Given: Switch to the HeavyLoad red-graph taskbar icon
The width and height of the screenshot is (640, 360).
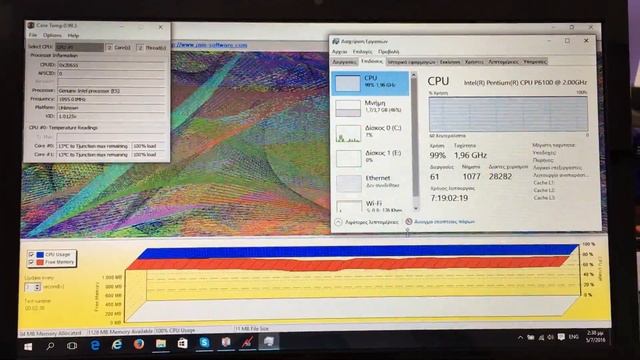Looking at the screenshot, I should tap(247, 342).
